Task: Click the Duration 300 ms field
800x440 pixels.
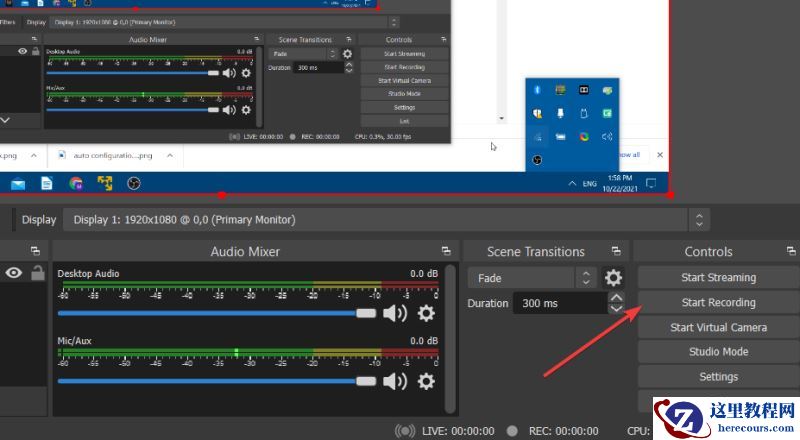Action: coord(560,303)
